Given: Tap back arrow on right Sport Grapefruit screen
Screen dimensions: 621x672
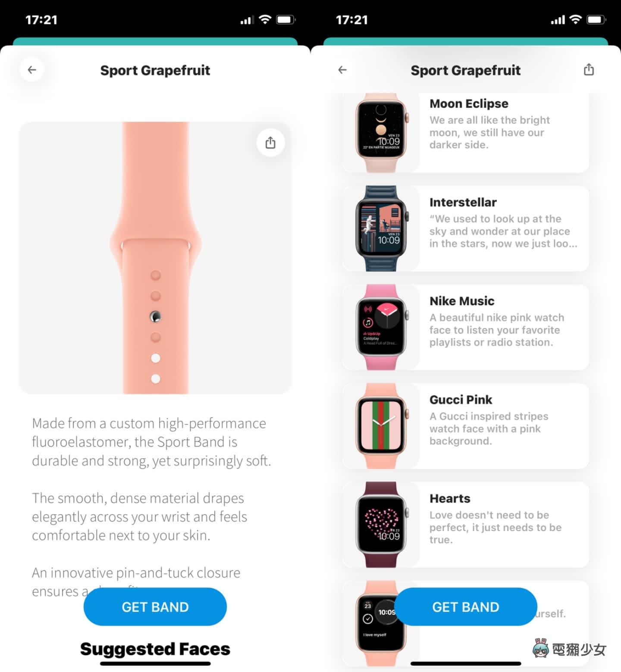Looking at the screenshot, I should point(342,70).
